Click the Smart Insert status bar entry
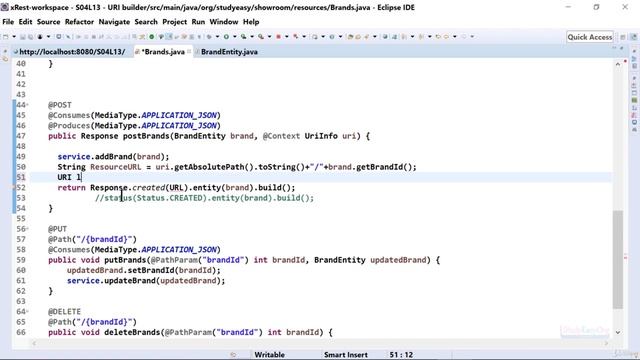640x360 pixels. (x=346, y=355)
